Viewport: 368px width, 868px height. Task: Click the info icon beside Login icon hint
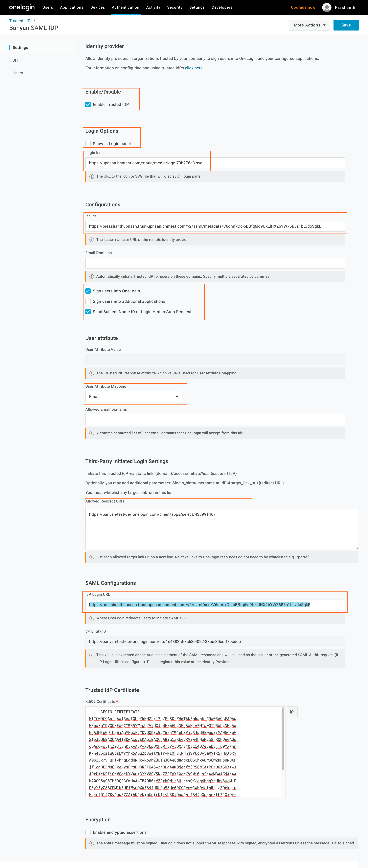[x=92, y=177]
